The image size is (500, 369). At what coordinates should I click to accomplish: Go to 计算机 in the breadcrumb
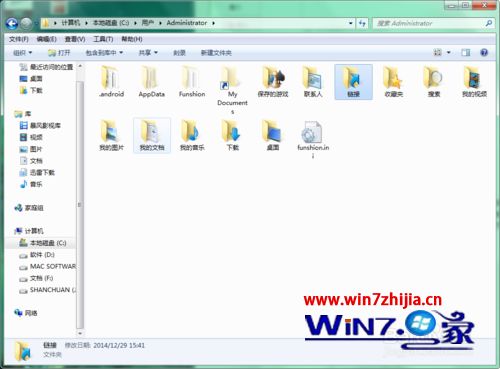[x=71, y=23]
